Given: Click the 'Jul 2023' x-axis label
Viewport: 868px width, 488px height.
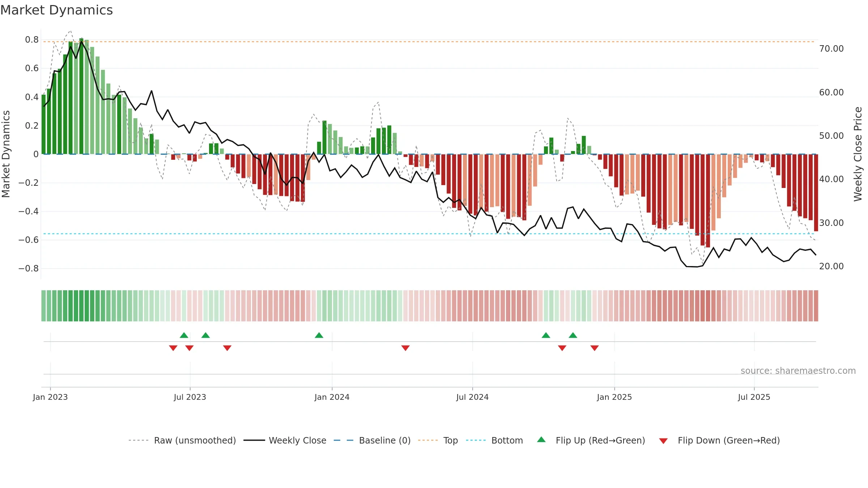Looking at the screenshot, I should coord(190,397).
